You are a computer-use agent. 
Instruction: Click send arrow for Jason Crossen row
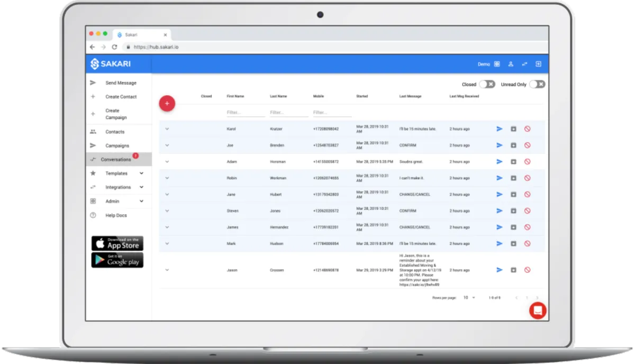[499, 270]
